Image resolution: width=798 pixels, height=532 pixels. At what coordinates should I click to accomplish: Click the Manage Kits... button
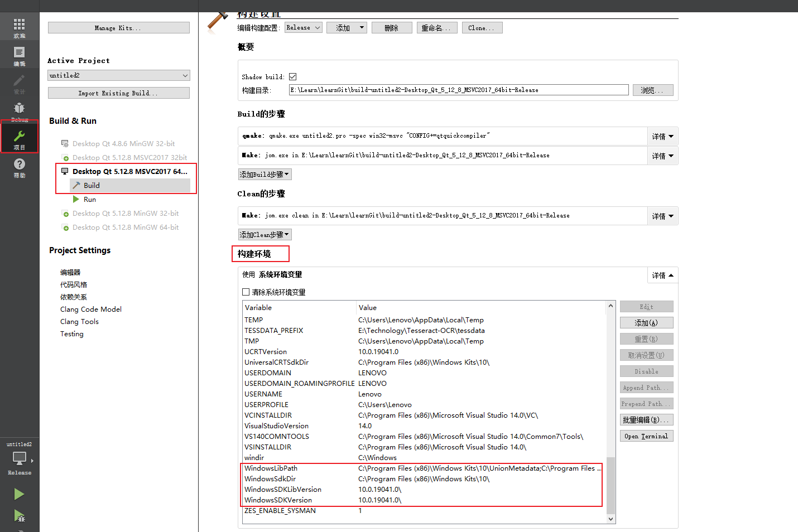point(119,27)
